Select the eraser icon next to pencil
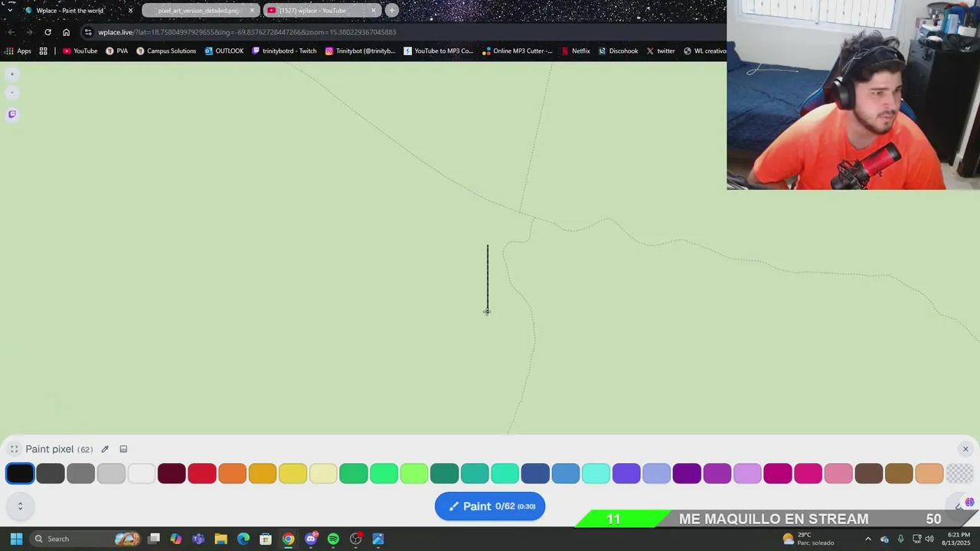980x551 pixels. click(x=123, y=449)
